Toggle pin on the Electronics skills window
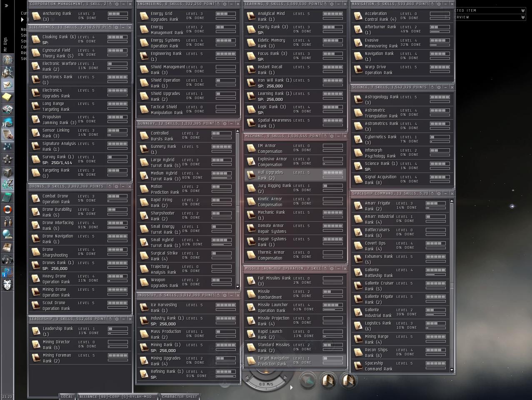This screenshot has height=400, width=532. pos(117,27)
